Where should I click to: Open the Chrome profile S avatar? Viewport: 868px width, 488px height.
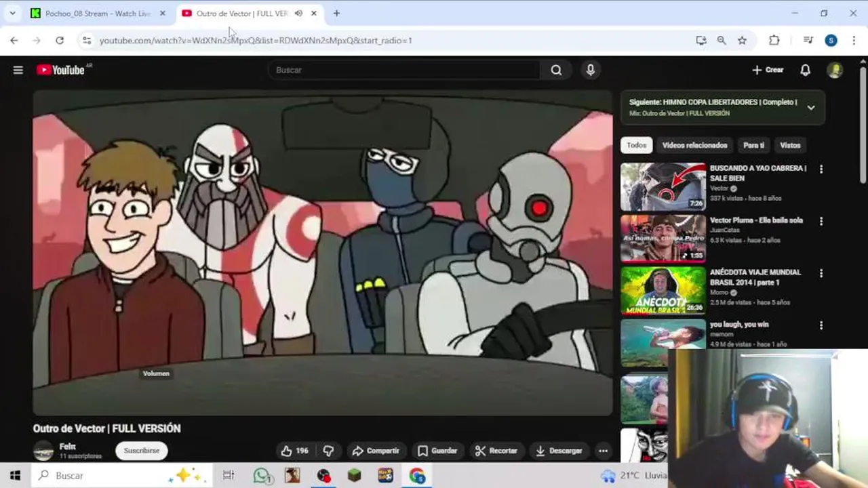click(831, 41)
